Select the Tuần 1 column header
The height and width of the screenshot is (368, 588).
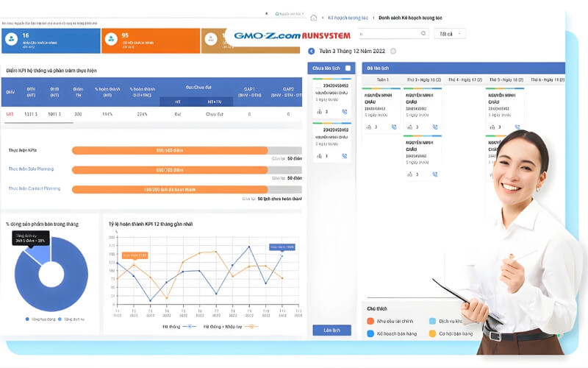coord(382,79)
